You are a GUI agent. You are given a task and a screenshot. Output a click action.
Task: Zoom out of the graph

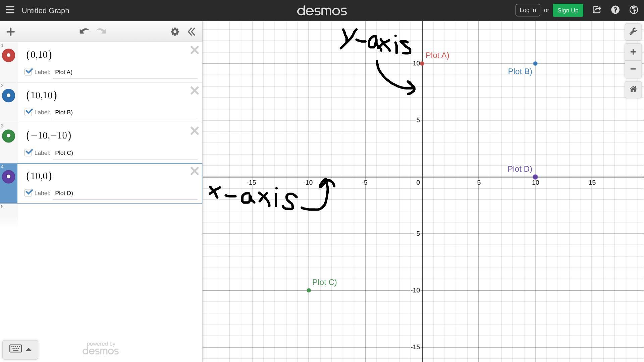click(633, 69)
